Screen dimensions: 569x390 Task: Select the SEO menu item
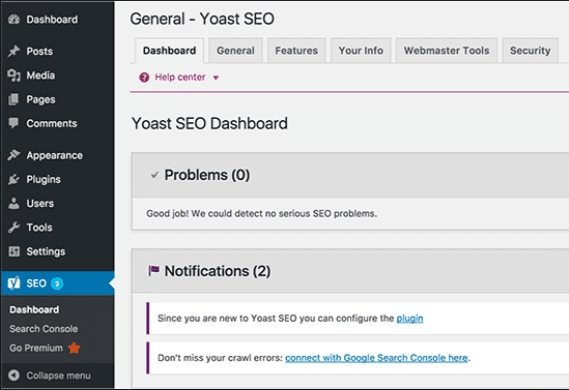(x=57, y=283)
